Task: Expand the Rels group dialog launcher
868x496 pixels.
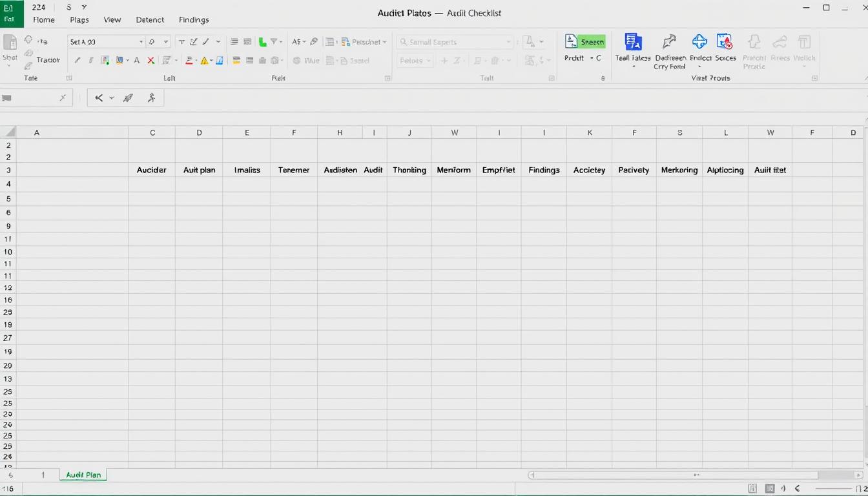Action: (x=387, y=78)
